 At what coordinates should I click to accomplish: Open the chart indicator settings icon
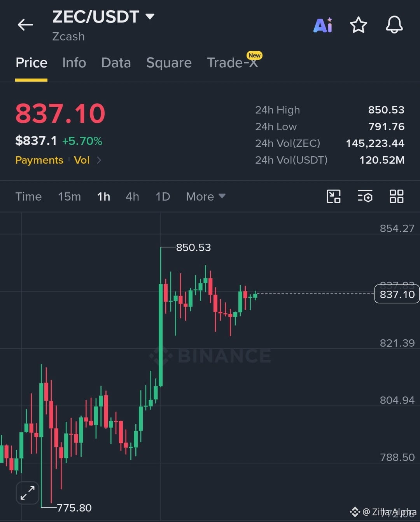pos(365,196)
